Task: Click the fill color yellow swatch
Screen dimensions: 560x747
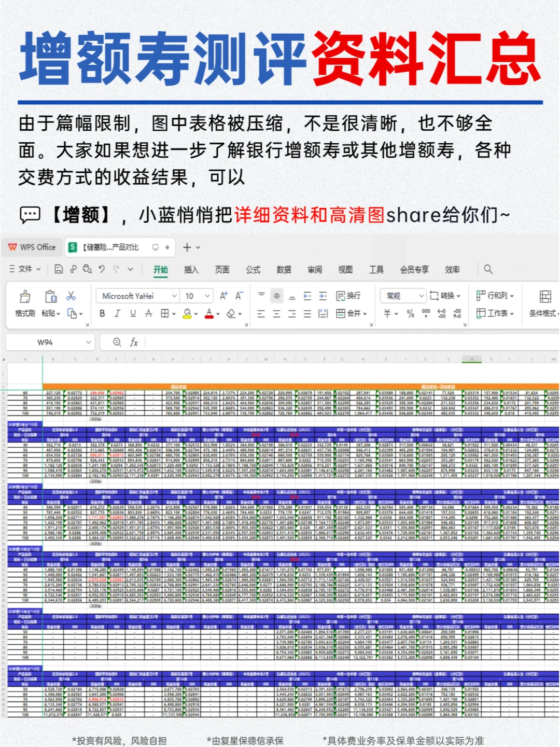Action: [187, 313]
